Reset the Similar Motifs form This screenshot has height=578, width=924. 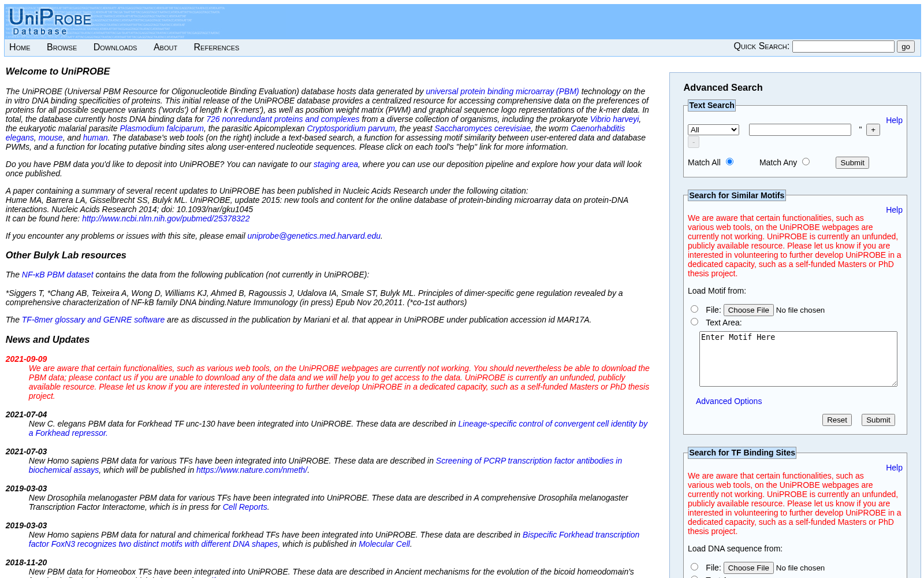837,420
